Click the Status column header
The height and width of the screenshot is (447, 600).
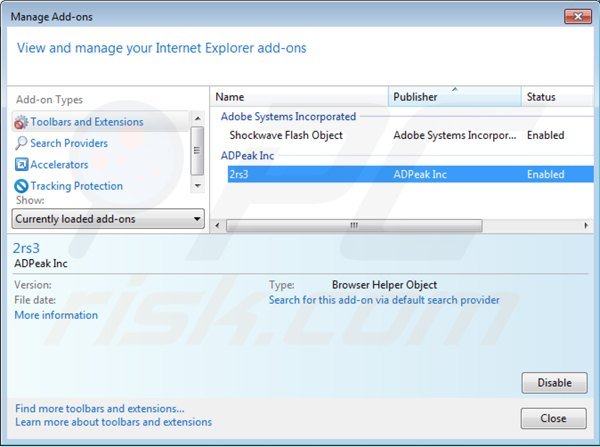556,97
